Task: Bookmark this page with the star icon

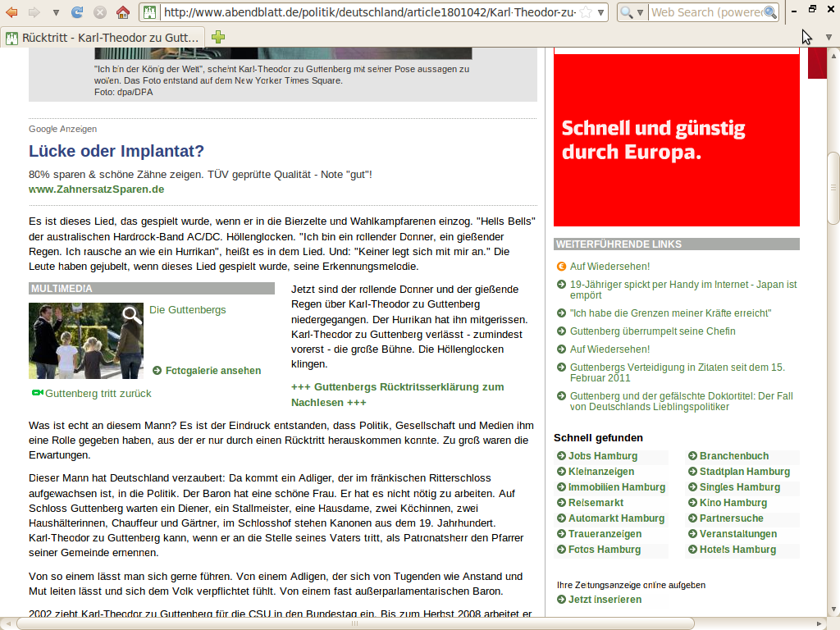Action: pos(586,12)
